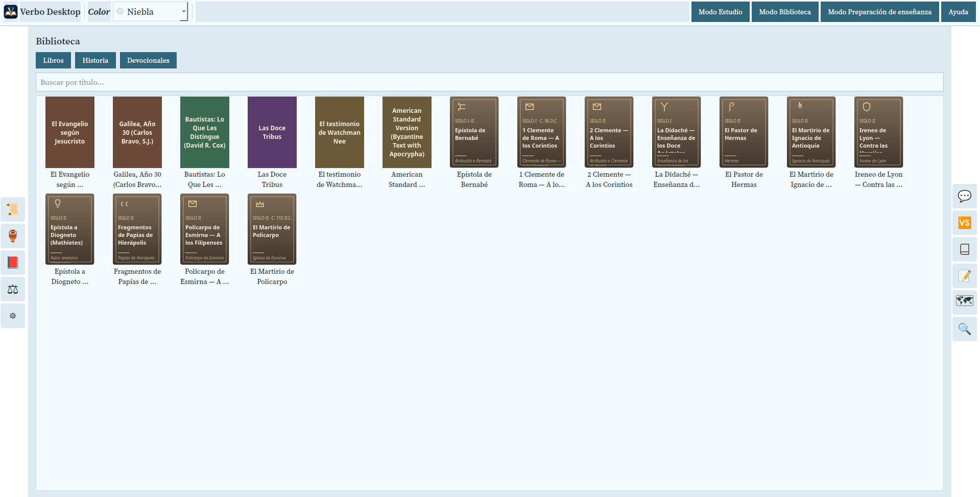Click the balance scales sidebar icon
This screenshot has height=497, width=980.
point(13,289)
